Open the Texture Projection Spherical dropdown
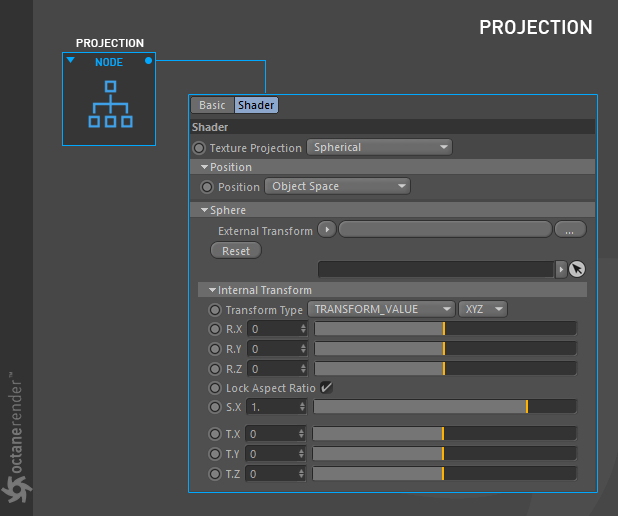The height and width of the screenshot is (516, 618). [379, 147]
